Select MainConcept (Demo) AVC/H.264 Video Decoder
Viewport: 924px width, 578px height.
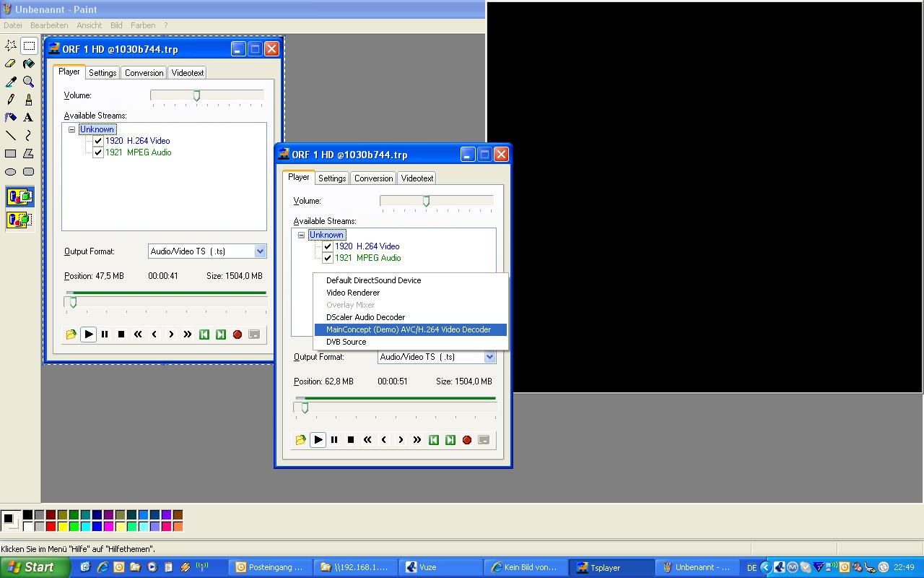[411, 329]
